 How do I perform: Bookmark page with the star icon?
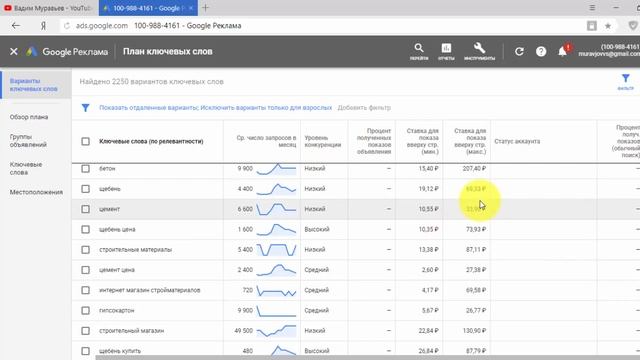tap(608, 26)
